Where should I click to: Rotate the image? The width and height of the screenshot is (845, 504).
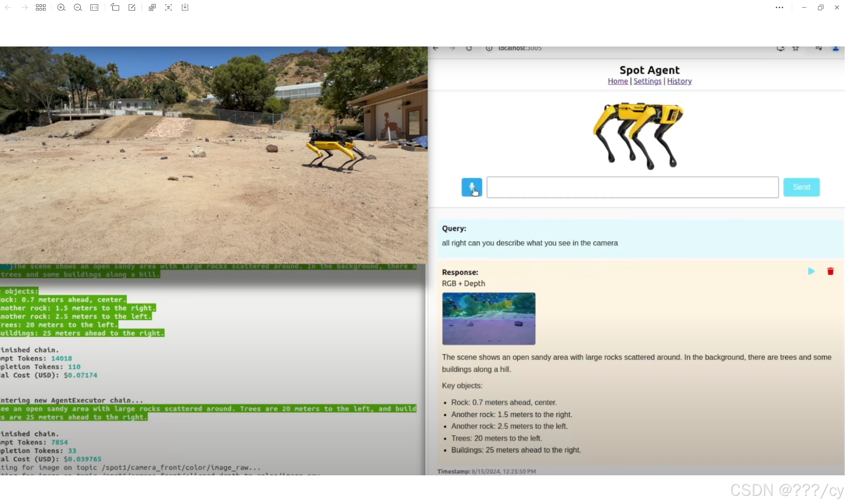[115, 8]
